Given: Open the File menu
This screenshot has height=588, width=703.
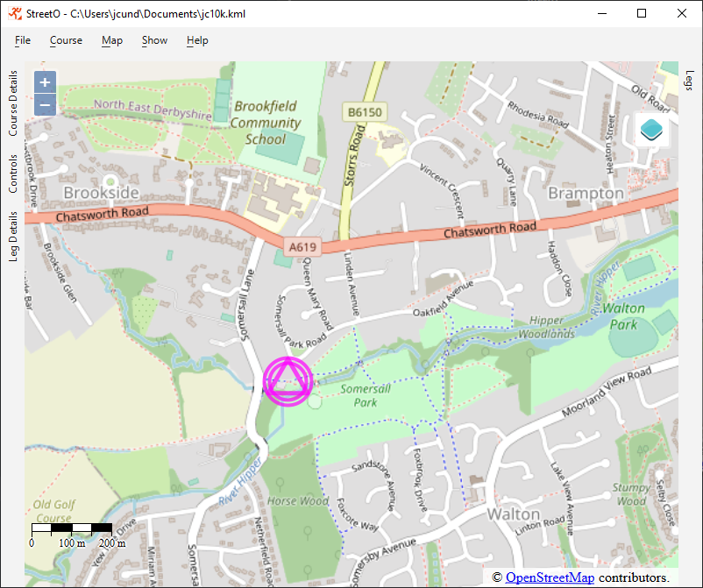Looking at the screenshot, I should pos(23,40).
